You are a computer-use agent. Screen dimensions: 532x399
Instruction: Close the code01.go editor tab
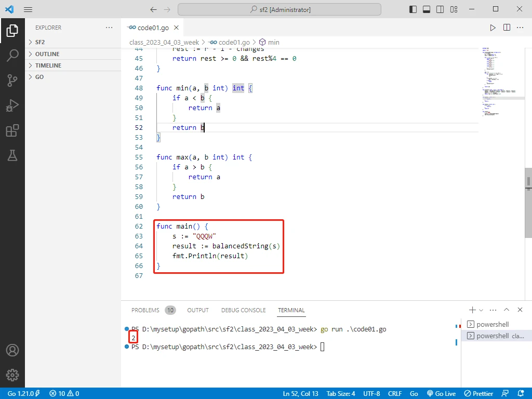(176, 28)
